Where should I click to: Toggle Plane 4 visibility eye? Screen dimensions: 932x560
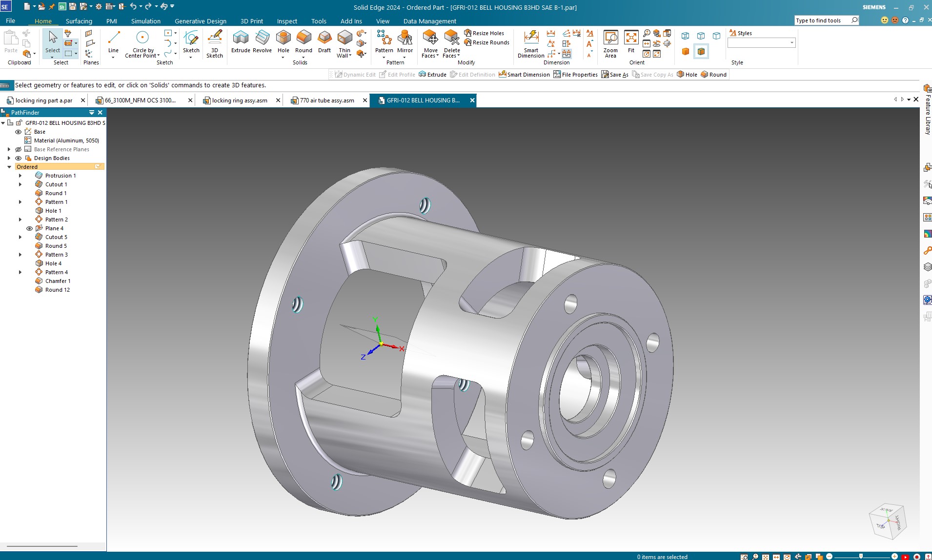coord(29,228)
